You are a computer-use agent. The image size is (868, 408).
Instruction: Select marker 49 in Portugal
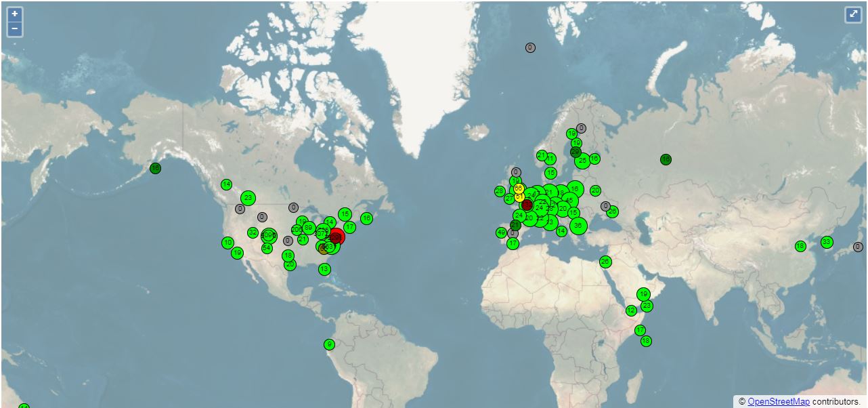[x=501, y=232]
